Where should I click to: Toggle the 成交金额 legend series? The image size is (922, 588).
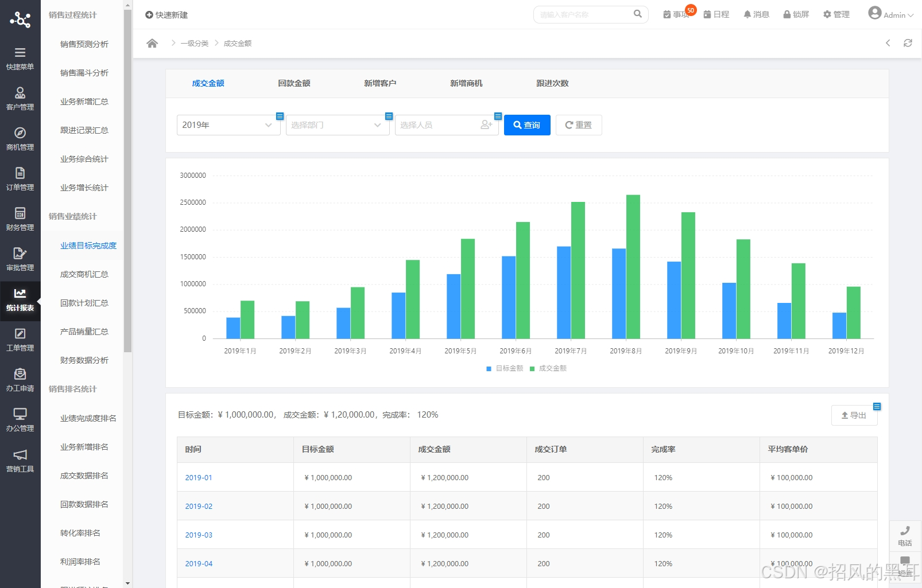tap(548, 368)
